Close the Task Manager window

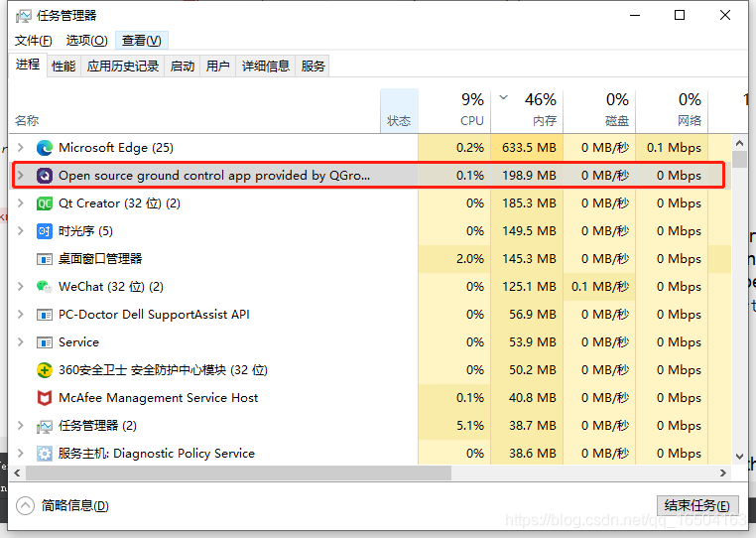(x=724, y=16)
